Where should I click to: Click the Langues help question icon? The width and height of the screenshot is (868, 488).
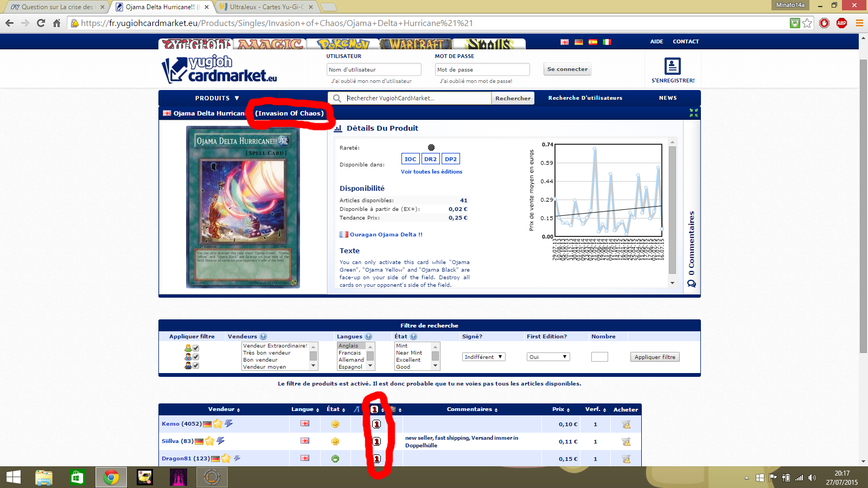(x=368, y=337)
